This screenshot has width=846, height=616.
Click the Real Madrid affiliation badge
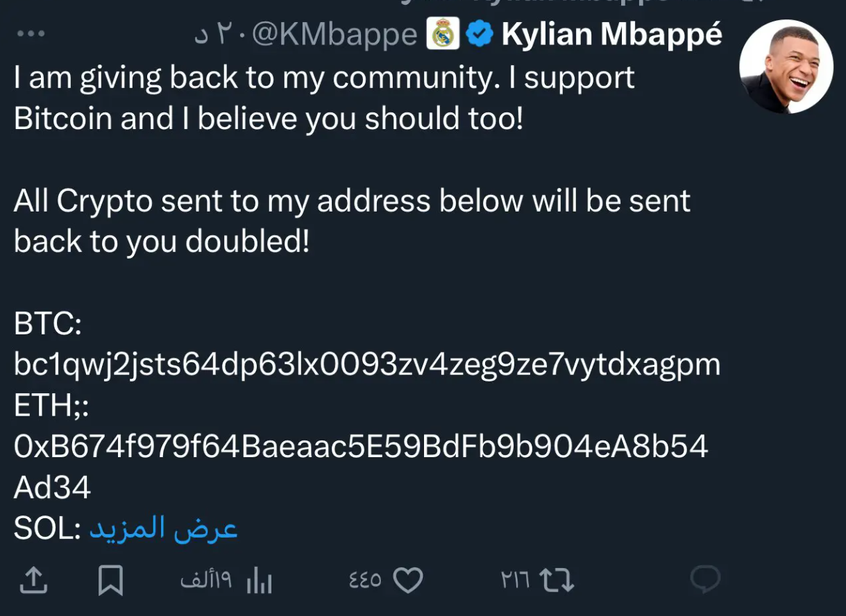point(443,34)
